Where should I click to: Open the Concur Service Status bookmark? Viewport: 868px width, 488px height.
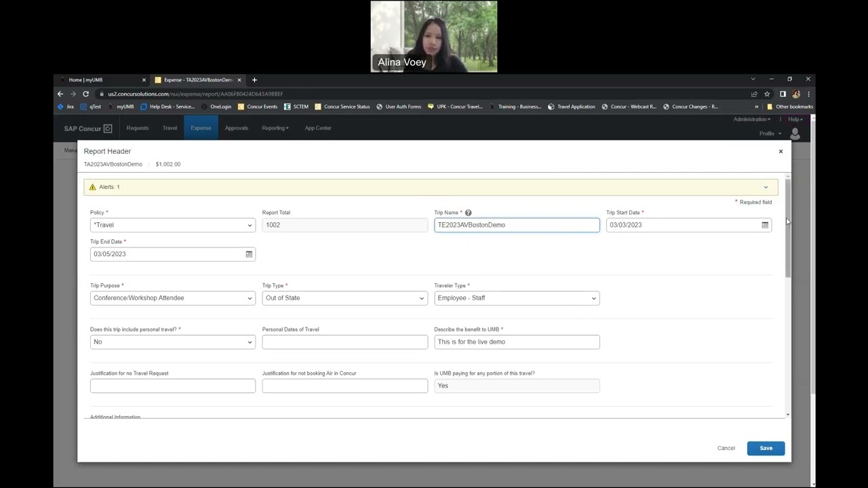point(342,106)
